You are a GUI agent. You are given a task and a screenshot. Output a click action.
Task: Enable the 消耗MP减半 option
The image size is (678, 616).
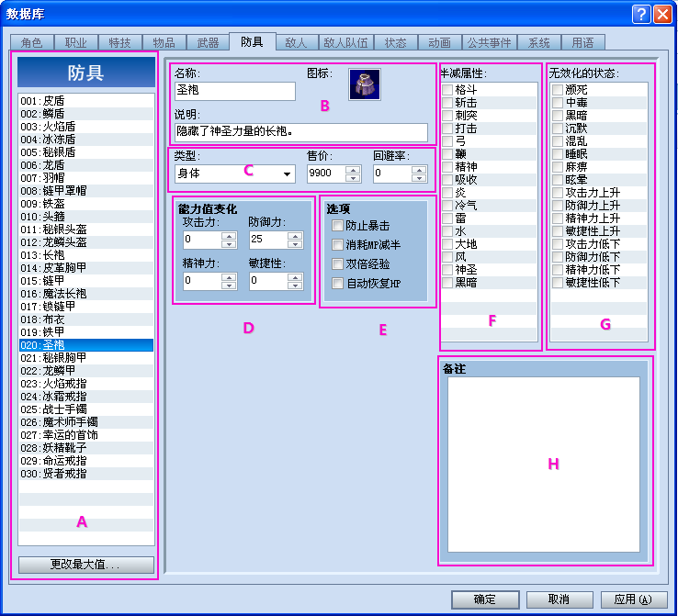pyautogui.click(x=337, y=245)
